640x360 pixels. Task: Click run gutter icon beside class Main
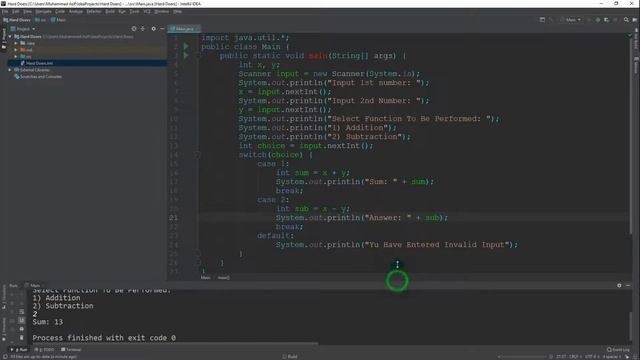point(186,47)
